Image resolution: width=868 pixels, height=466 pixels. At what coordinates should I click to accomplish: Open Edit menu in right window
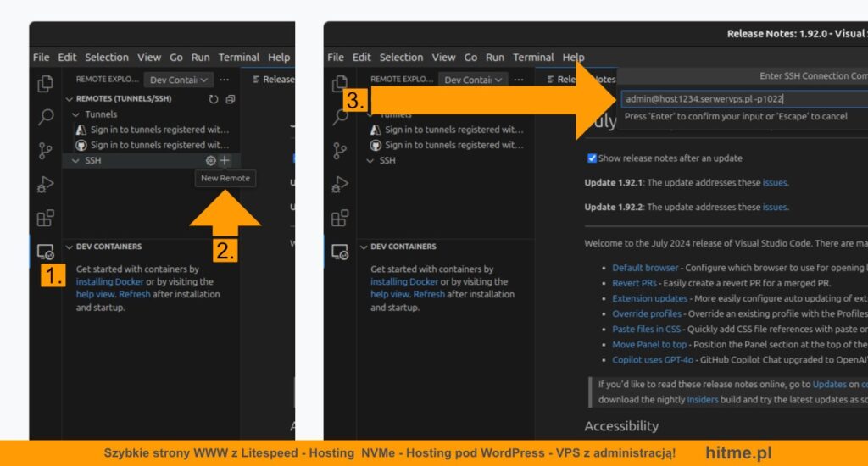pyautogui.click(x=361, y=57)
